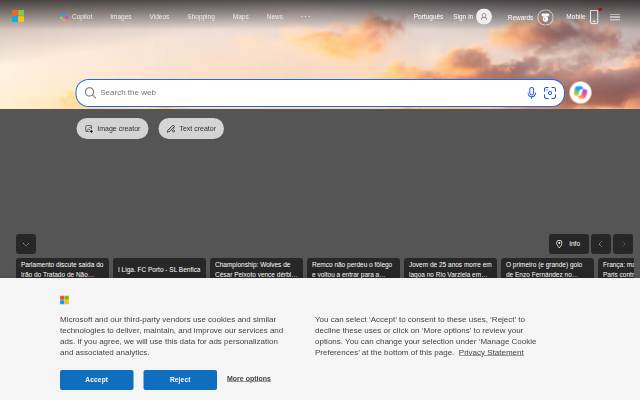
Task: Click the magnifier search icon
Action: (x=90, y=93)
